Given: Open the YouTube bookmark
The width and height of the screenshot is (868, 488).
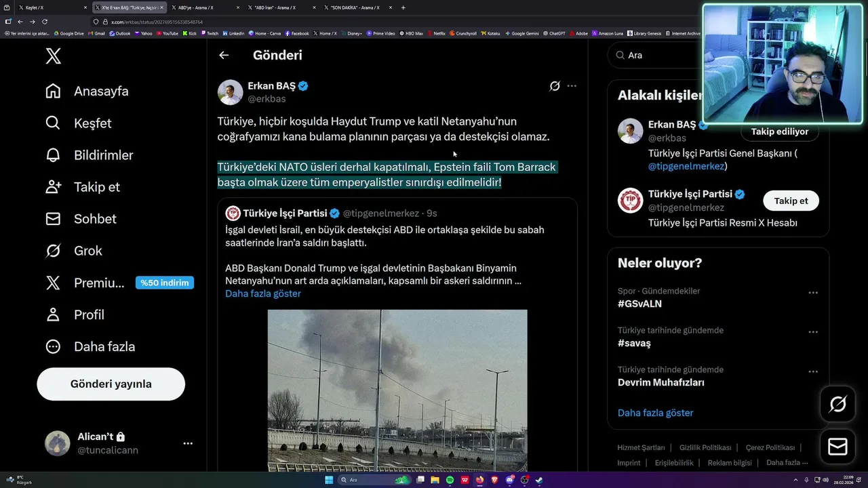Looking at the screenshot, I should [x=167, y=33].
